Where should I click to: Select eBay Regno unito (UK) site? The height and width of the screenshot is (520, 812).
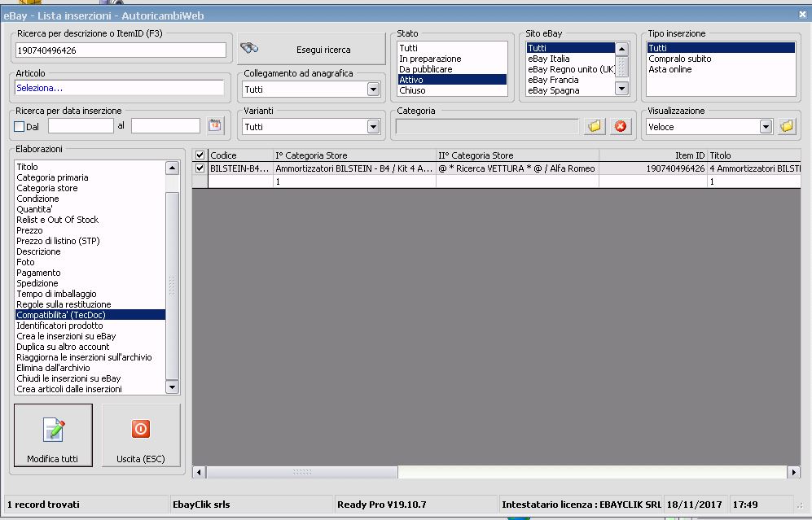tap(571, 69)
